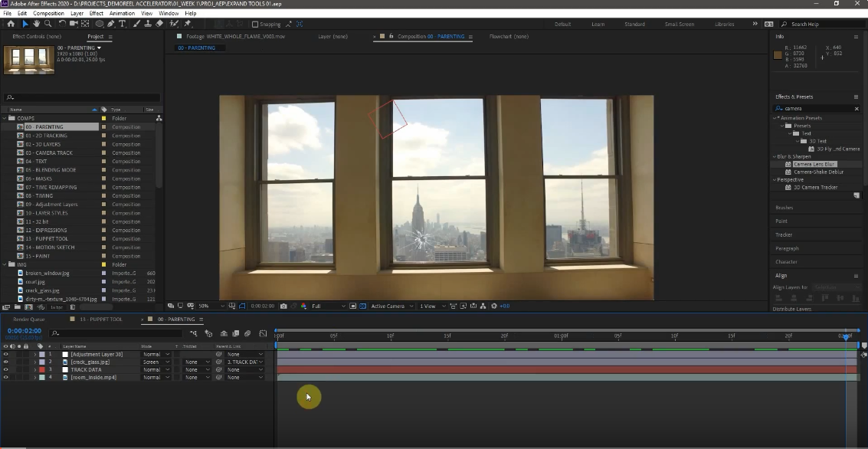This screenshot has height=449, width=868.
Task: Switch to the 13 - PUPPET TOOL timeline tab
Action: 101,320
